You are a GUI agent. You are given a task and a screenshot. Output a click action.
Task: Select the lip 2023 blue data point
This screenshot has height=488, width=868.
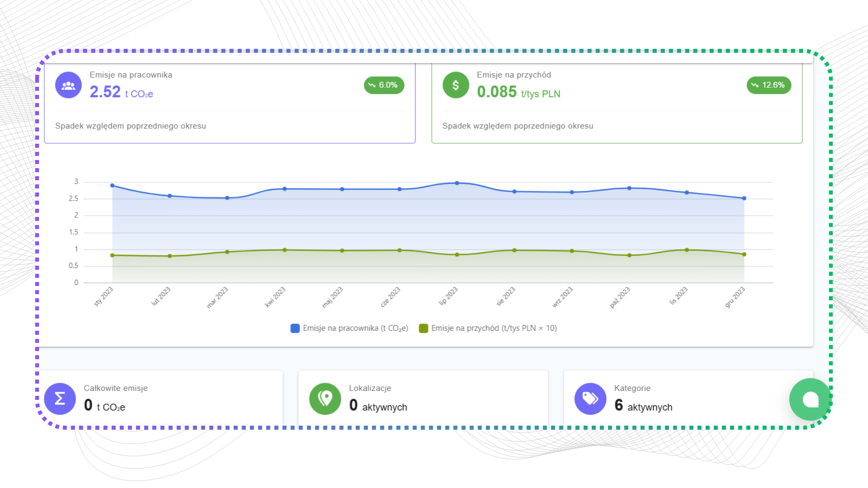457,183
